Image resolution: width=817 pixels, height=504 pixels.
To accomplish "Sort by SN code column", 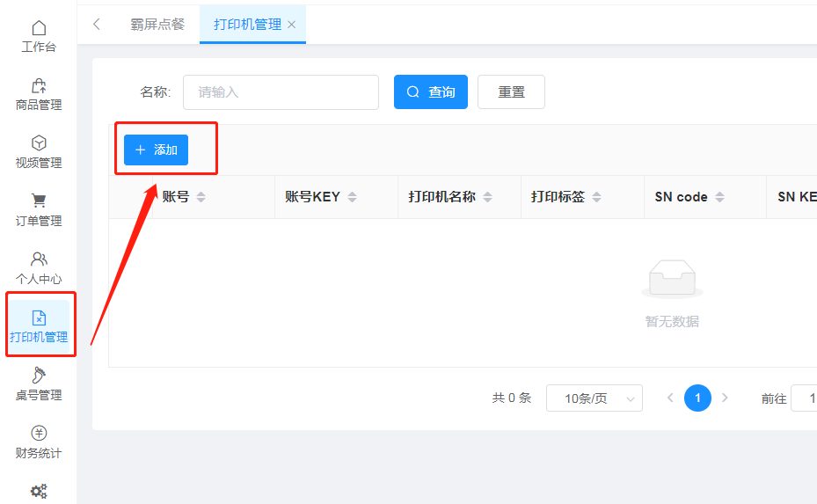I will (x=719, y=197).
